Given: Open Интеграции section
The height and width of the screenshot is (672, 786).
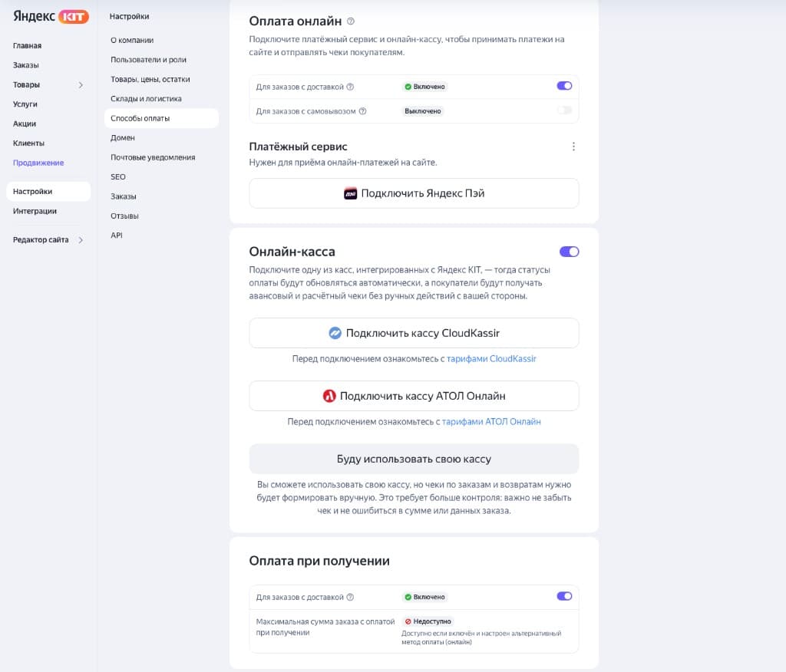Looking at the screenshot, I should pos(35,211).
